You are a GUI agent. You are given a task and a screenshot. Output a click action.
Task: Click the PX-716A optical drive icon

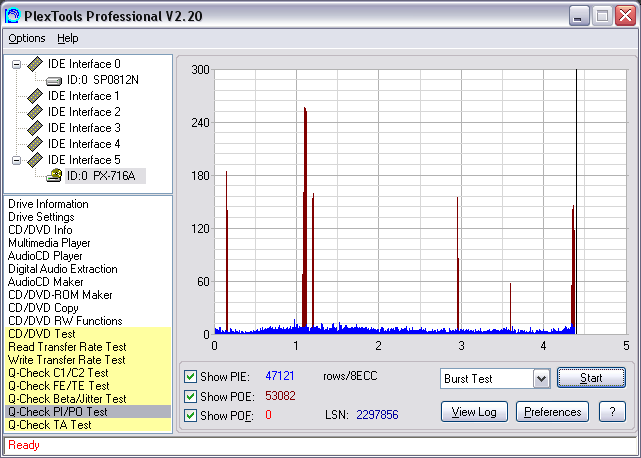coord(54,176)
